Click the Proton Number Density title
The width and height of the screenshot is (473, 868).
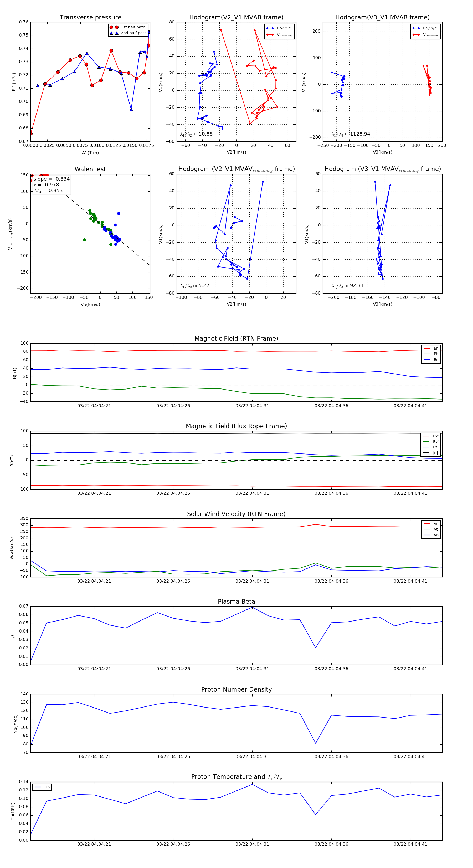(236, 689)
